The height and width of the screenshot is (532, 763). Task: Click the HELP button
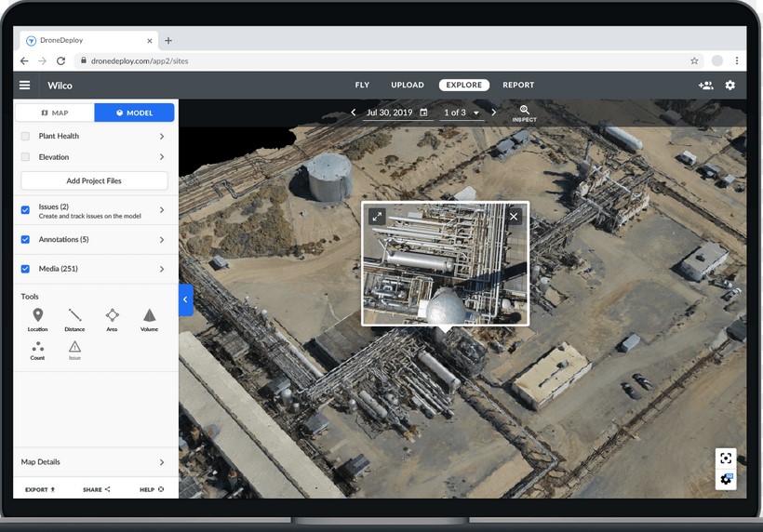[152, 490]
